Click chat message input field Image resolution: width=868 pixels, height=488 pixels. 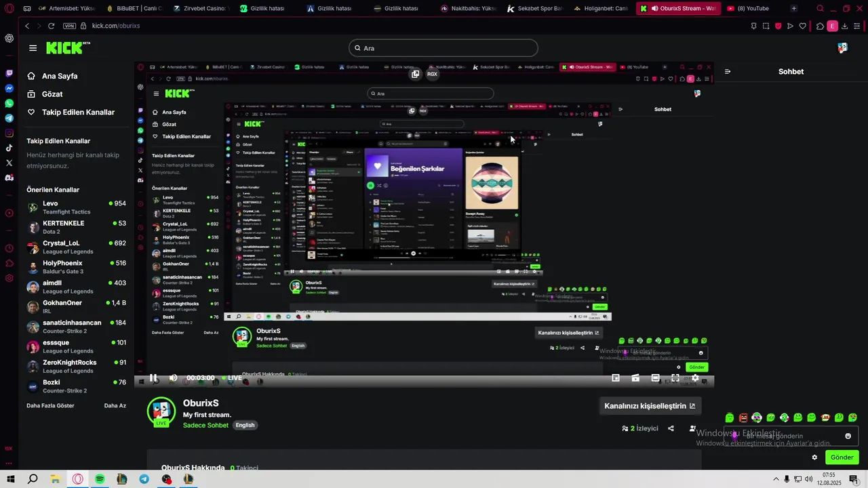pyautogui.click(x=791, y=436)
